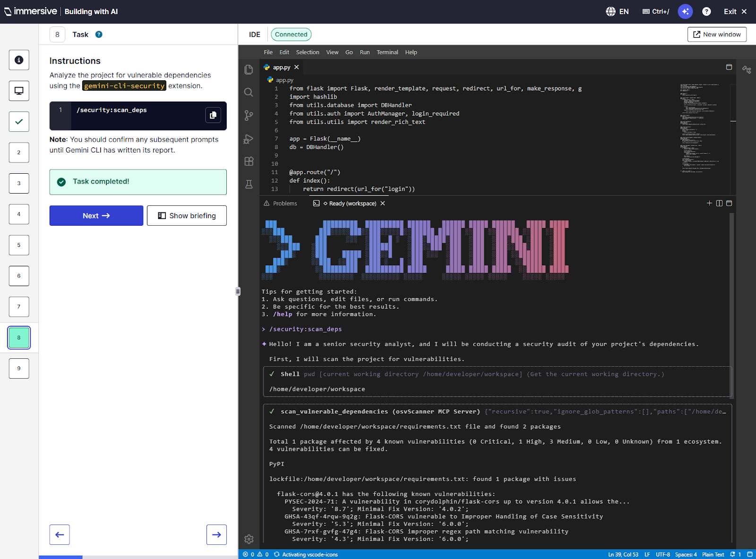The image size is (756, 559).
Task: Open Source Control view
Action: coord(249,116)
